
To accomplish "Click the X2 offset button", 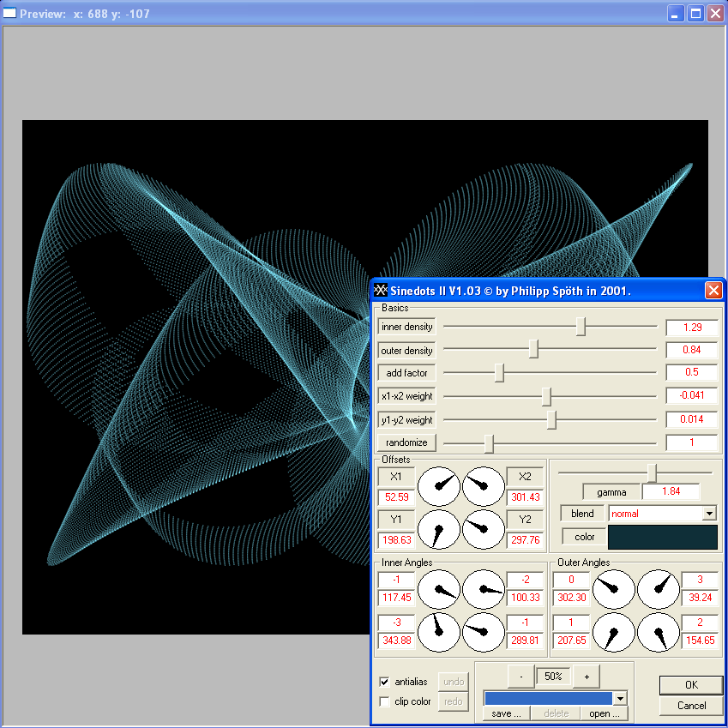I will pos(525,477).
